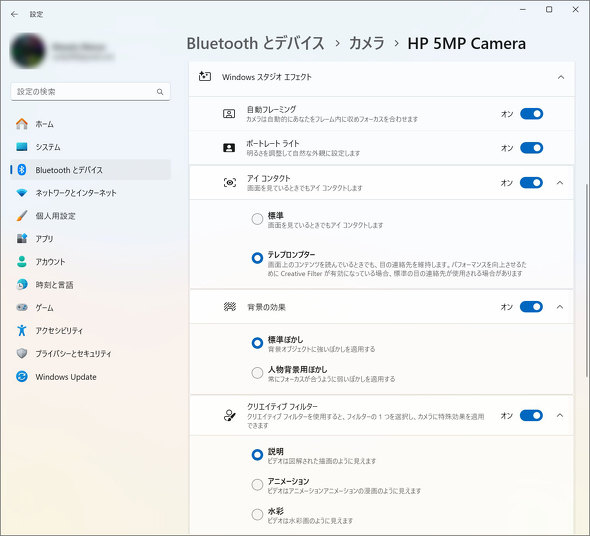Choose 人物背景用ぼかし radio button
This screenshot has height=536, width=590.
pos(257,373)
